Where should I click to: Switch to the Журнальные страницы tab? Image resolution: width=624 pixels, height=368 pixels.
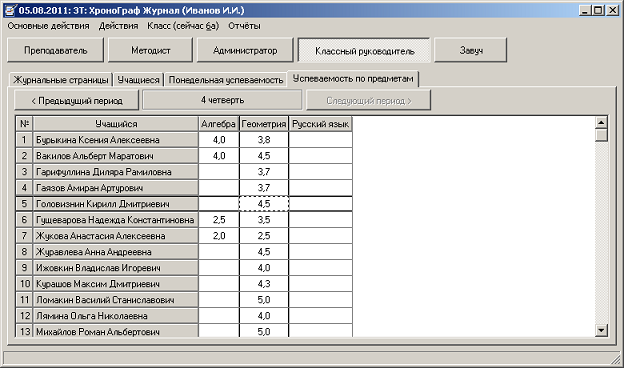[x=61, y=80]
